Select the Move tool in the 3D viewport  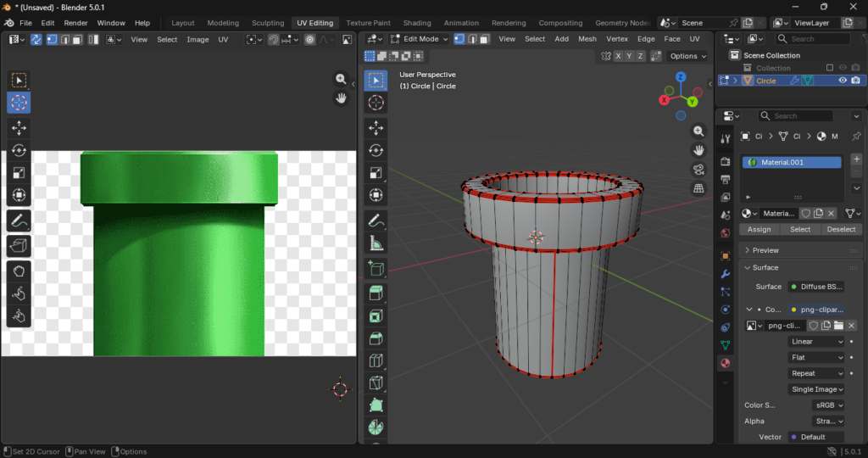(x=376, y=128)
